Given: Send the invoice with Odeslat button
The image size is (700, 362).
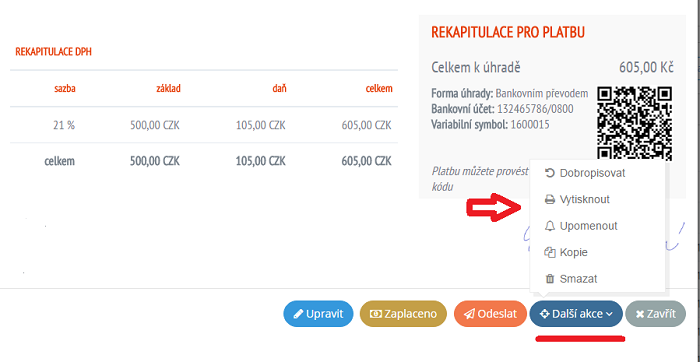Looking at the screenshot, I should click(x=490, y=314).
